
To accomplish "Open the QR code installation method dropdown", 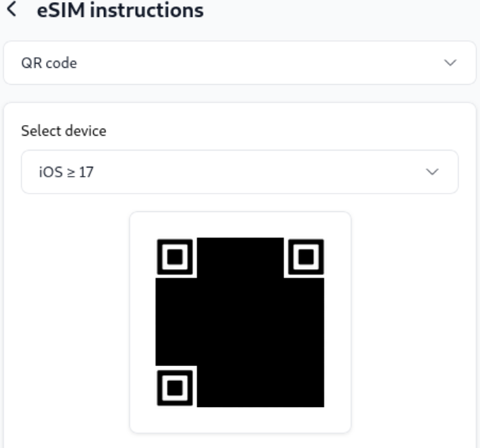I will 240,63.
